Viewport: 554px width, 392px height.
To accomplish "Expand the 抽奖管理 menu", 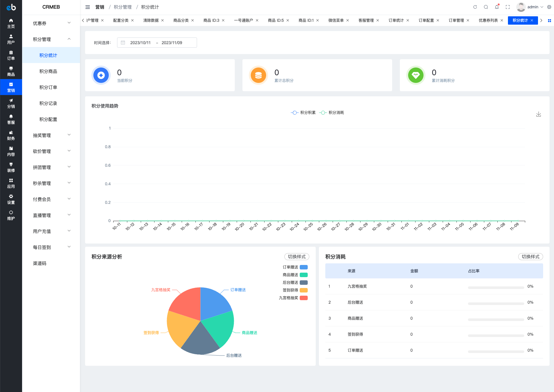I will point(51,135).
